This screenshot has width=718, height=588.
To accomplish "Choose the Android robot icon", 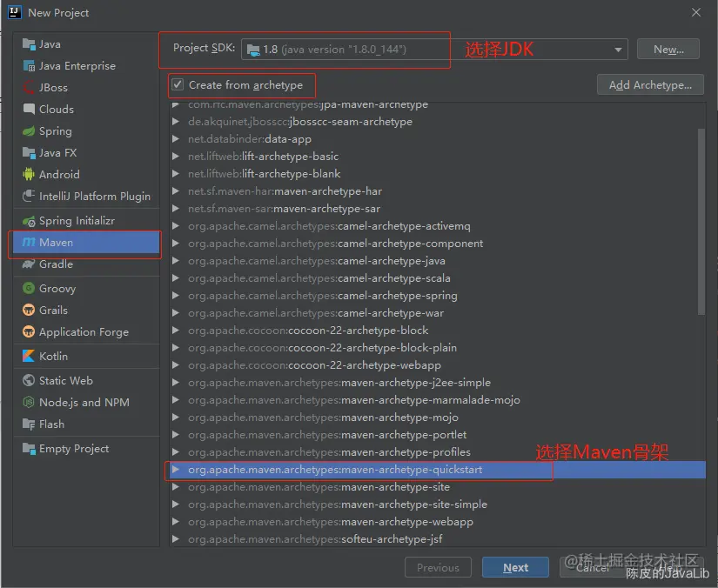I will coord(29,174).
